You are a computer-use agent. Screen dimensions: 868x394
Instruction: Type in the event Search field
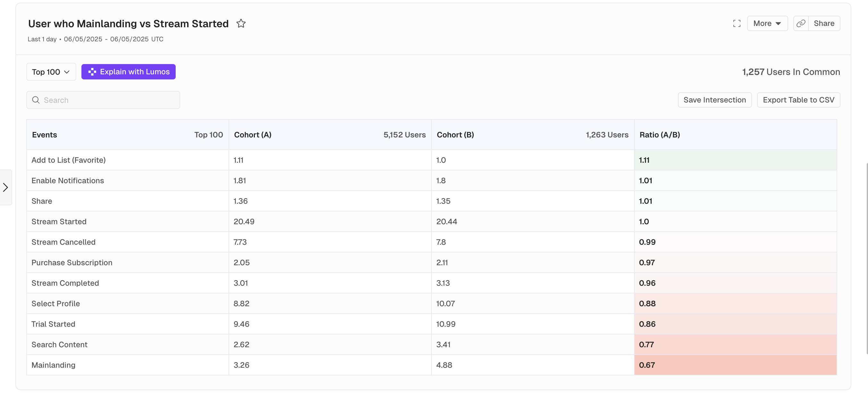point(108,100)
